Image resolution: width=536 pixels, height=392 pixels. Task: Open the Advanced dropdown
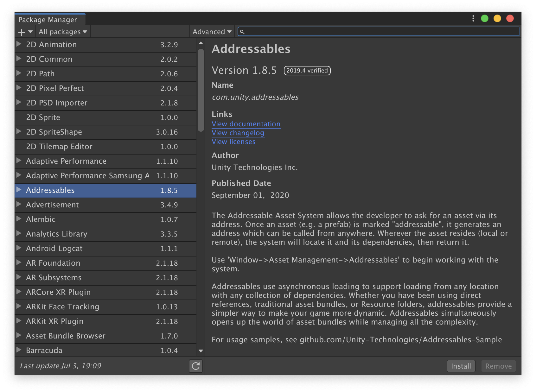coord(212,32)
